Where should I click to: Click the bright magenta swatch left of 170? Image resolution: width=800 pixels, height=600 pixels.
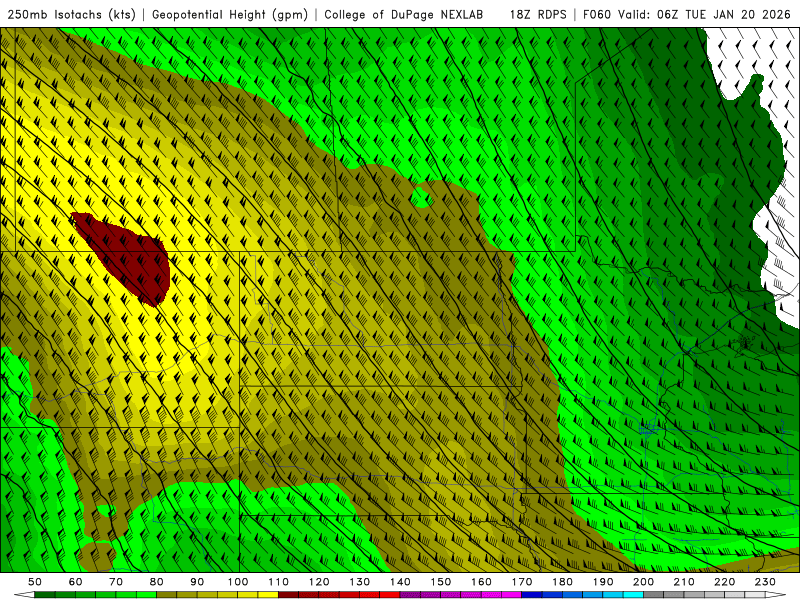511,595
